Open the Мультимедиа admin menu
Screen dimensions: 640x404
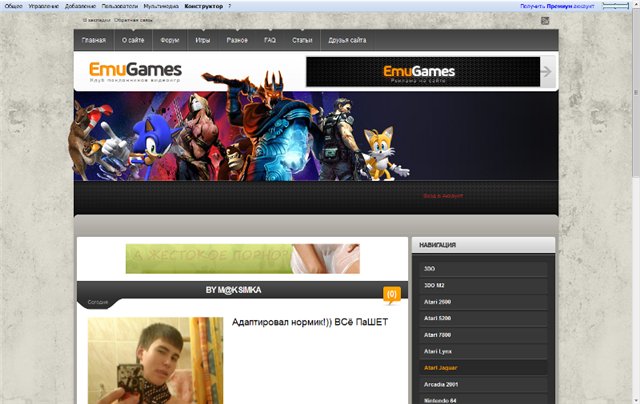coord(161,6)
